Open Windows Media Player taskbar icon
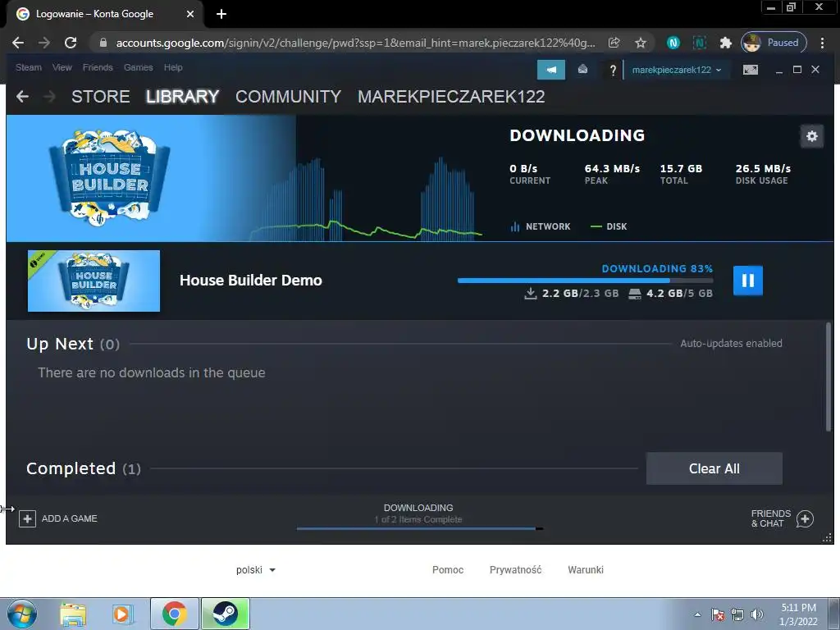Image resolution: width=840 pixels, height=630 pixels. [121, 614]
